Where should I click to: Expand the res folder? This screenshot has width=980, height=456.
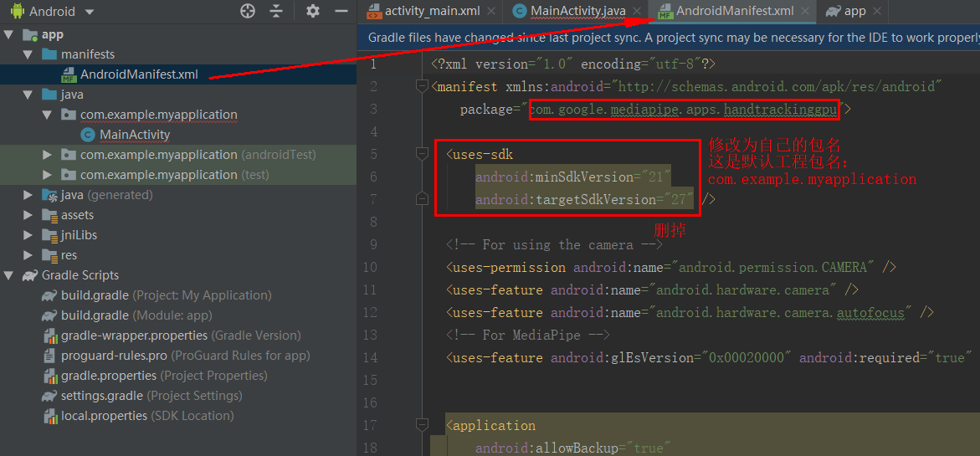[28, 255]
